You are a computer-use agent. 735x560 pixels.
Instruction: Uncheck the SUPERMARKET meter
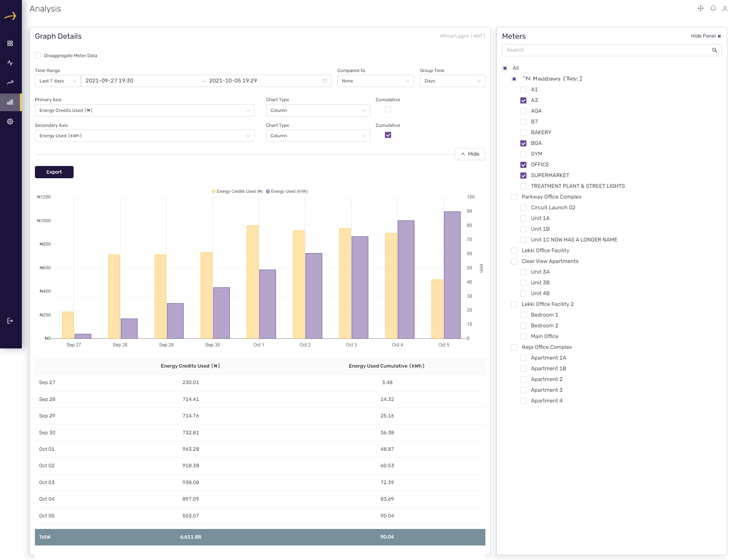523,176
